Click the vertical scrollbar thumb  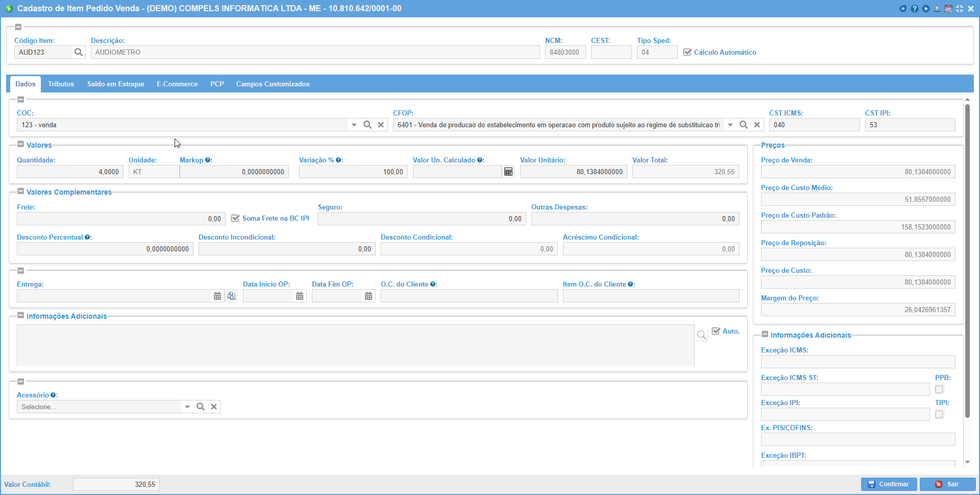[x=967, y=261]
